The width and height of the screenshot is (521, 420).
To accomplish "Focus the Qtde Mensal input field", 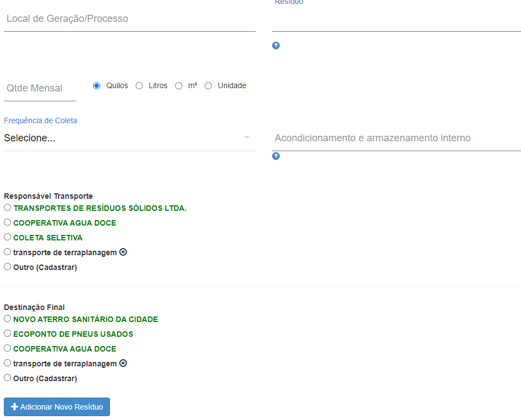I will click(40, 89).
